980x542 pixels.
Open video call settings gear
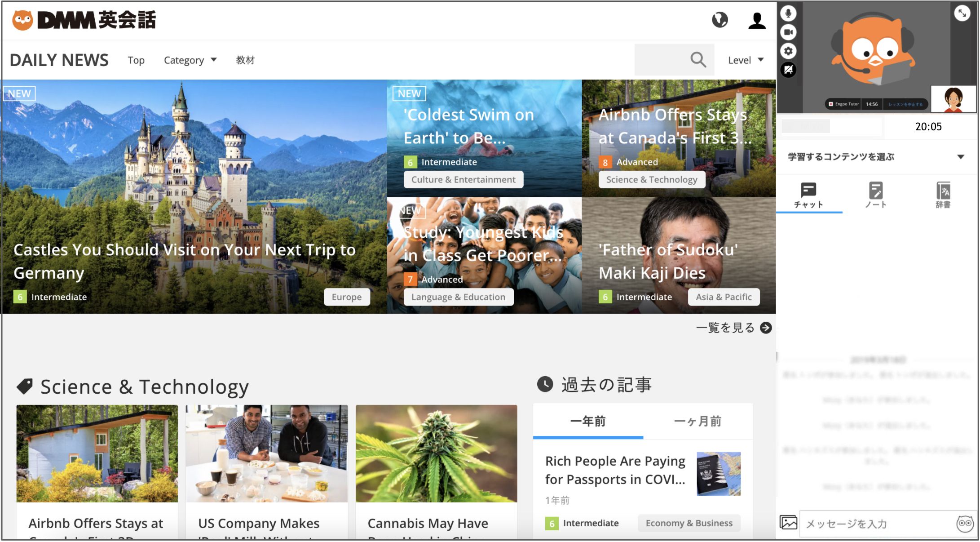pyautogui.click(x=788, y=51)
